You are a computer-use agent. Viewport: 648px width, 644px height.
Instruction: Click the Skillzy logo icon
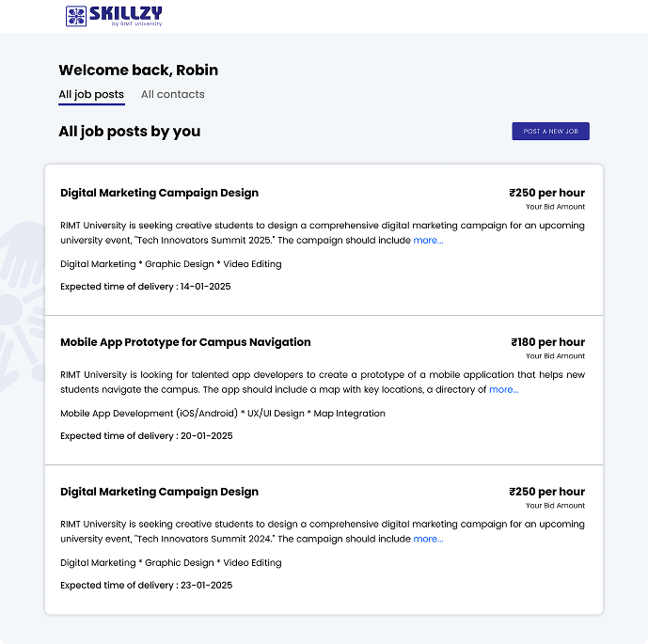(75, 16)
